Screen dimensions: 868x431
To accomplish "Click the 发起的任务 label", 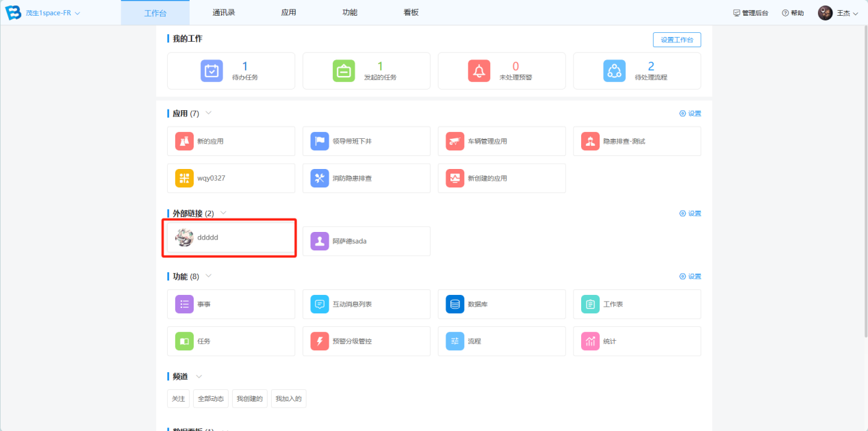I will coord(380,77).
